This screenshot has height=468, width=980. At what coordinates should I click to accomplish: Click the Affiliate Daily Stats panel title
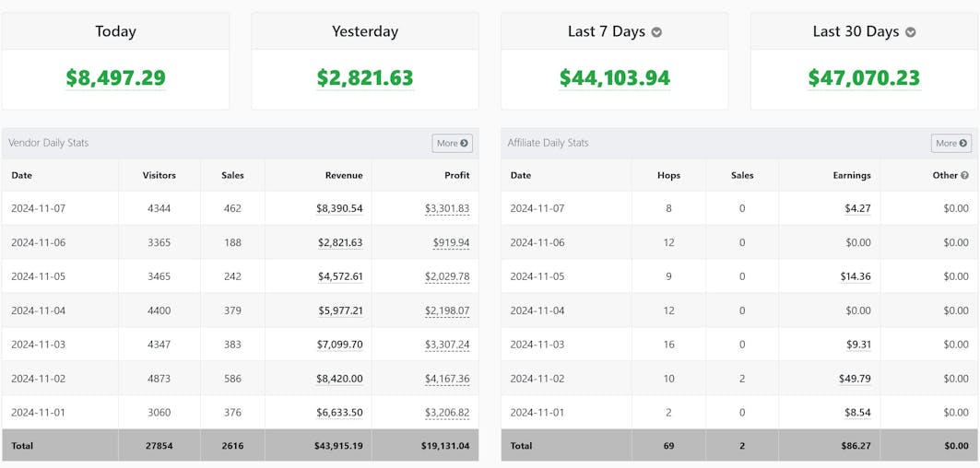point(548,143)
